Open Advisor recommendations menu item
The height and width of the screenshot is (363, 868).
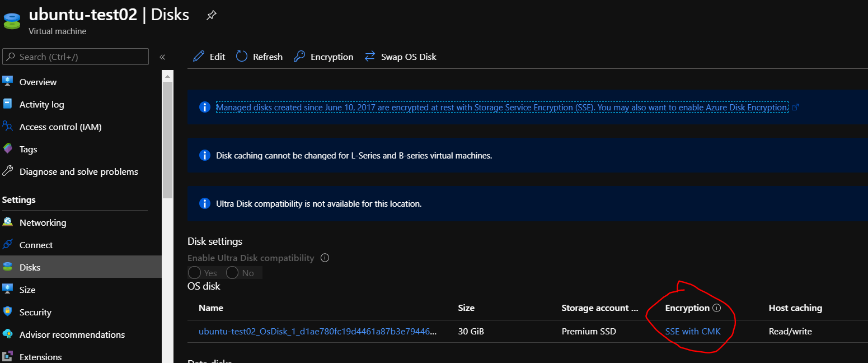(x=81, y=334)
